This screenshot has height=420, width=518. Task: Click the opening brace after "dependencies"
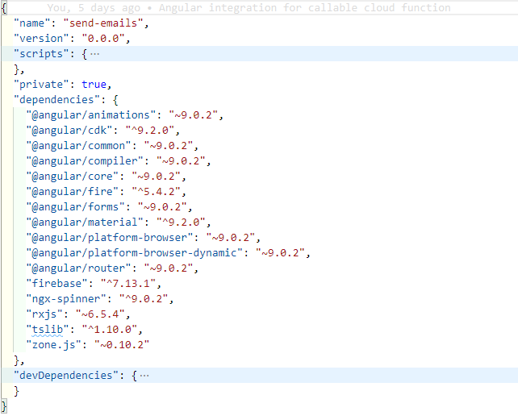click(115, 100)
